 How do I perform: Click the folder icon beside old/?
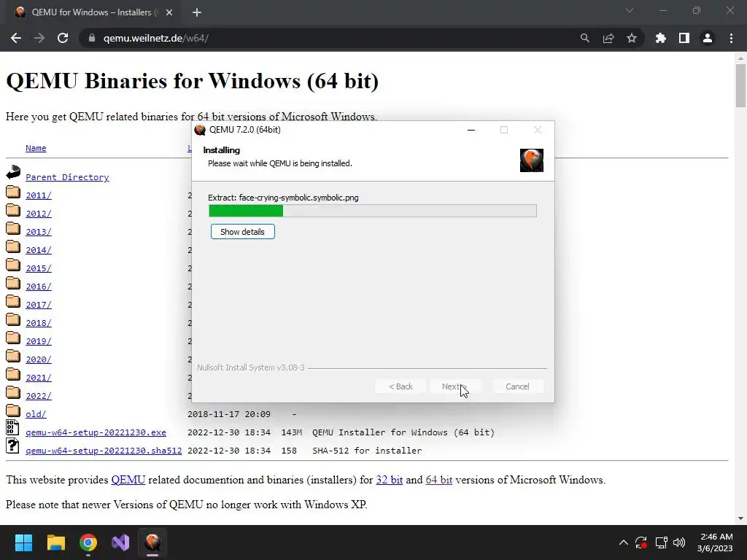tap(13, 410)
